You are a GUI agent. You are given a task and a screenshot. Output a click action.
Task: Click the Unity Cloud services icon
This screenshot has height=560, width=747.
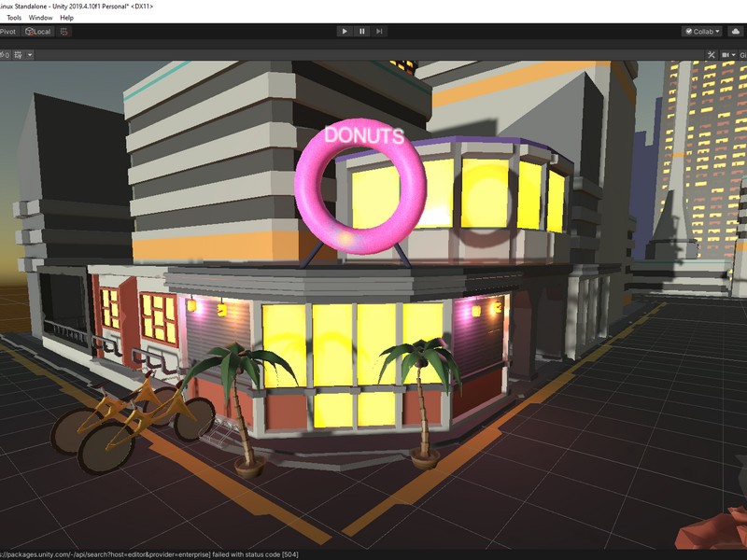(x=735, y=31)
